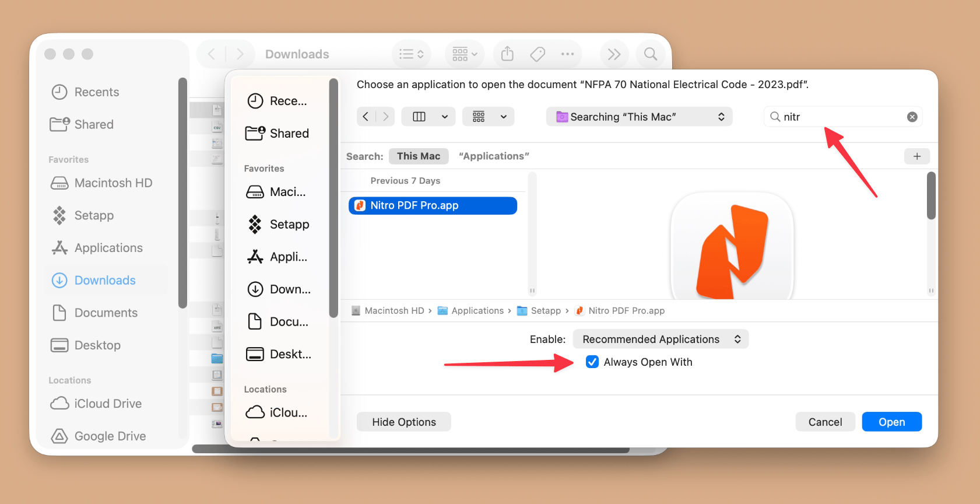980x504 pixels.
Task: Add search criteria with plus button
Action: click(x=917, y=156)
